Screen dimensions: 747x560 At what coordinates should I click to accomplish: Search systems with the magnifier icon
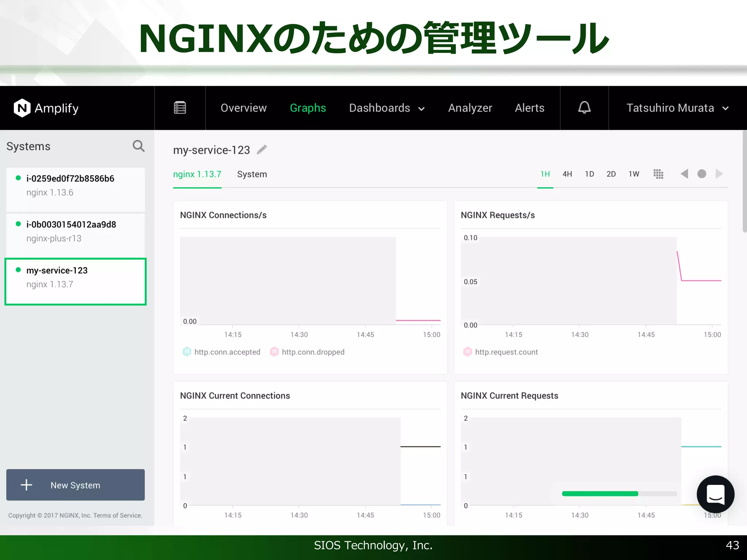tap(139, 146)
